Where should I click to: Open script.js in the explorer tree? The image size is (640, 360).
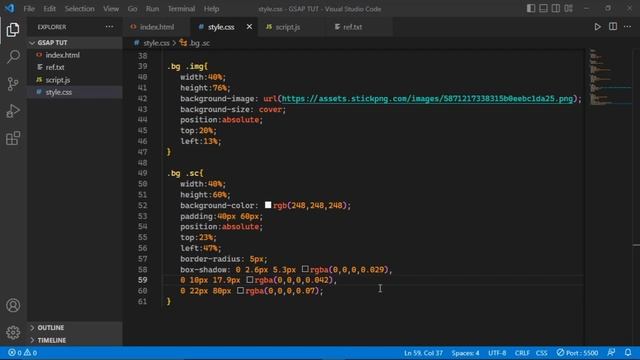(75, 80)
